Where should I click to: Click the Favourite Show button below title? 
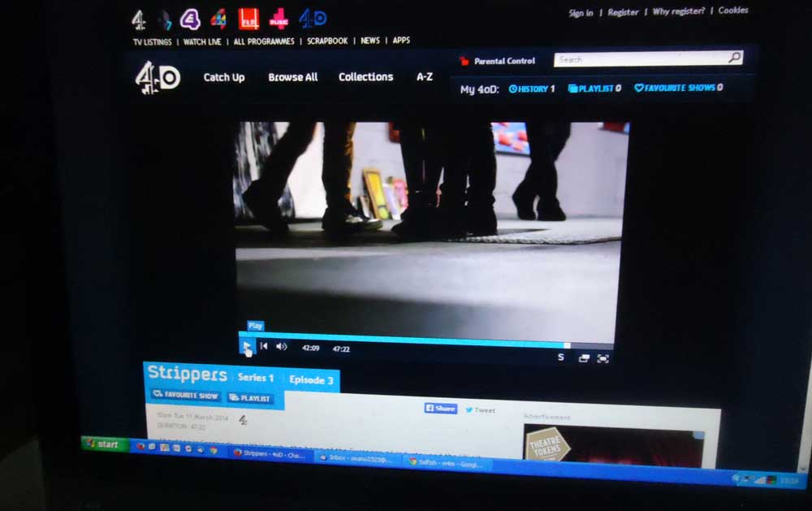pyautogui.click(x=186, y=396)
